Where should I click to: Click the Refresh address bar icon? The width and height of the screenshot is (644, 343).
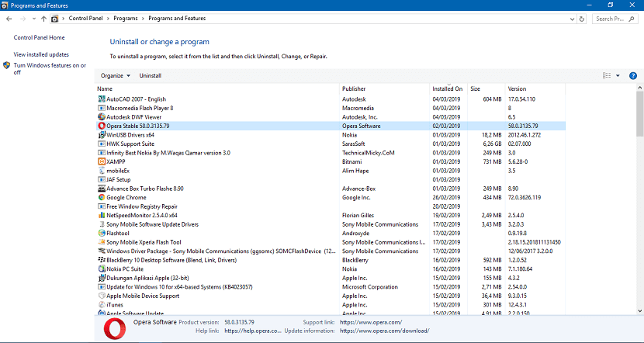582,19
